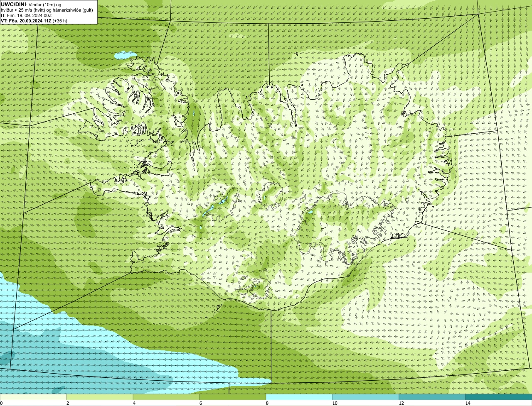Click the dark teal above-14 legend color segment
Viewport: 532px width, 406px height.
tap(499, 397)
